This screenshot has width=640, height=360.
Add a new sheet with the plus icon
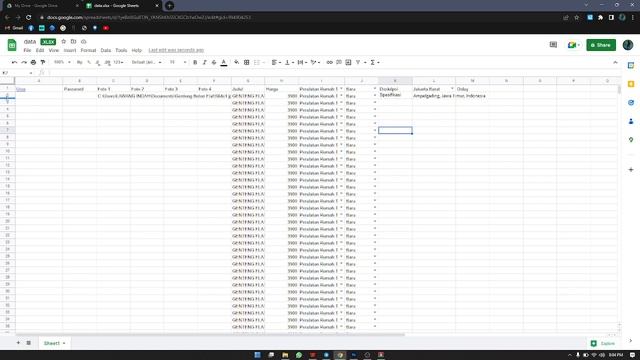pos(18,343)
